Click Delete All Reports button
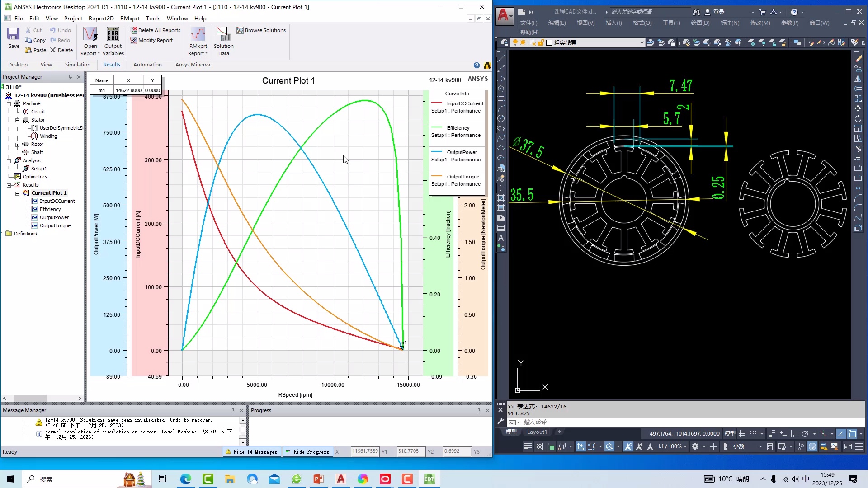 (x=155, y=30)
